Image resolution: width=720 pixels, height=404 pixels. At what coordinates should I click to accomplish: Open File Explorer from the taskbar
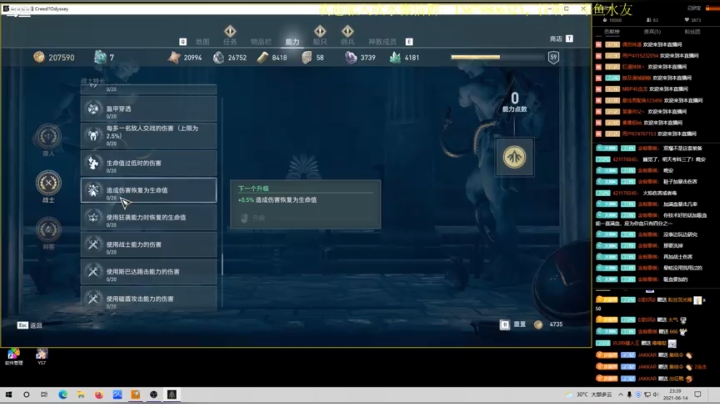pyautogui.click(x=81, y=394)
